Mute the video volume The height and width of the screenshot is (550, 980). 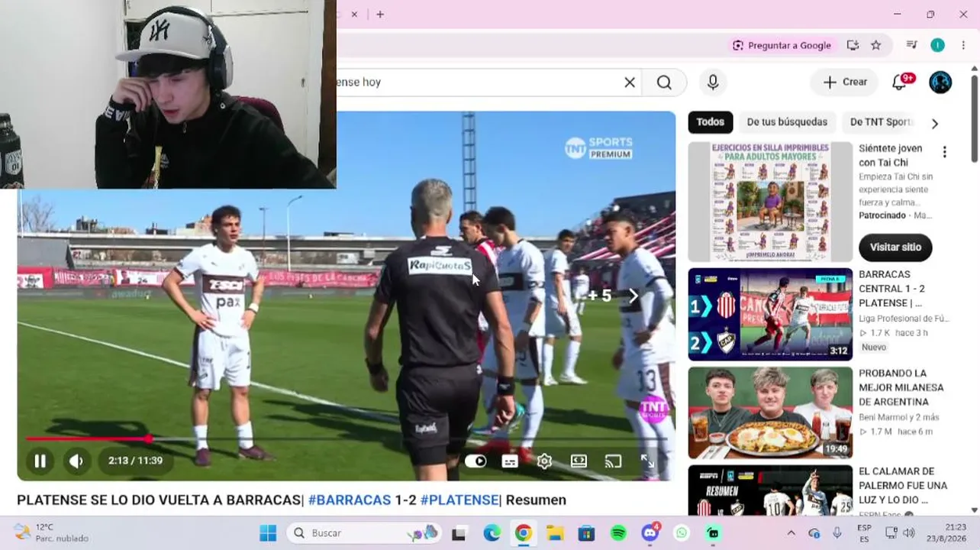tap(76, 461)
